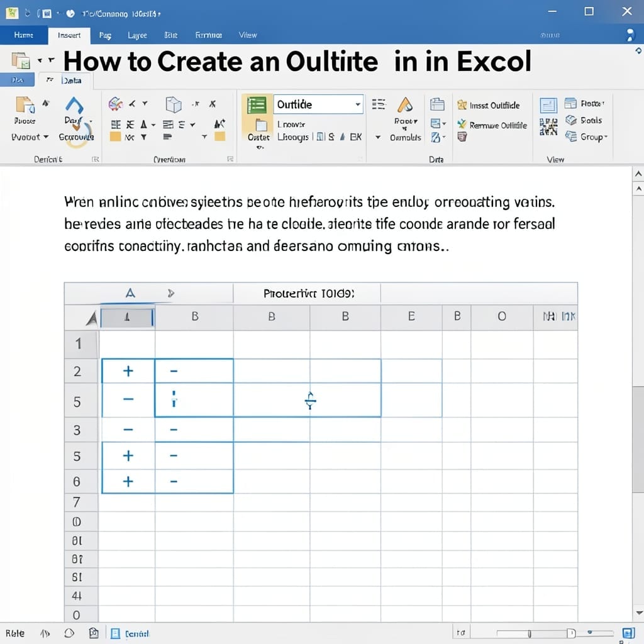This screenshot has width=644, height=644.
Task: Click the copy sheets icon left of title
Action: pos(21,60)
